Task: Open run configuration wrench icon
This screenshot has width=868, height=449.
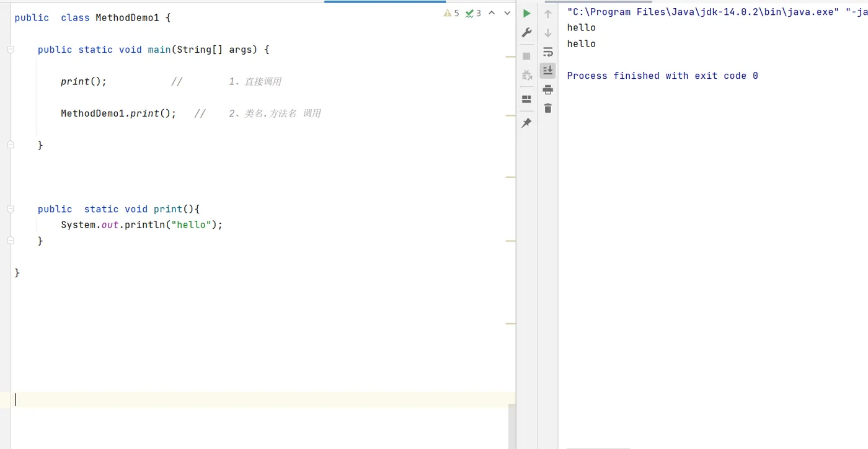Action: coord(526,32)
